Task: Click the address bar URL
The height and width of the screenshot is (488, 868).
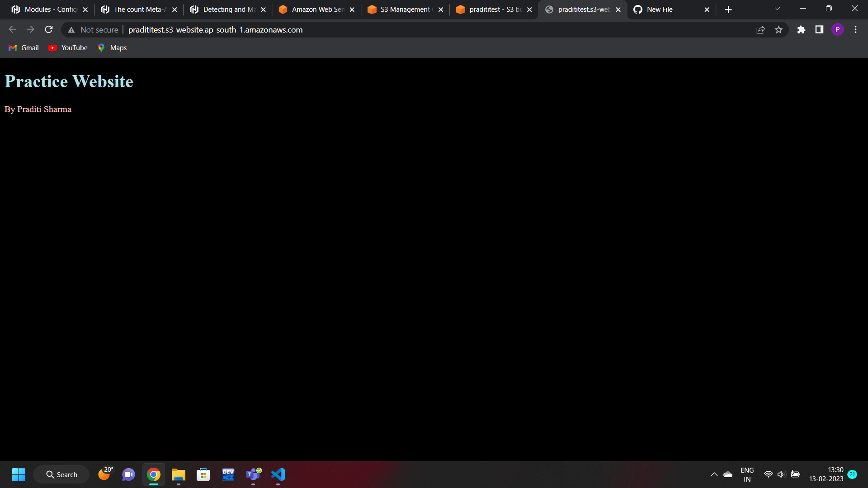Action: click(x=215, y=30)
